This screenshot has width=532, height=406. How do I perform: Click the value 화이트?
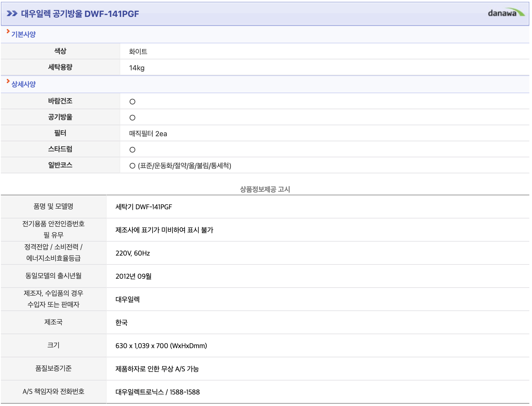(138, 52)
